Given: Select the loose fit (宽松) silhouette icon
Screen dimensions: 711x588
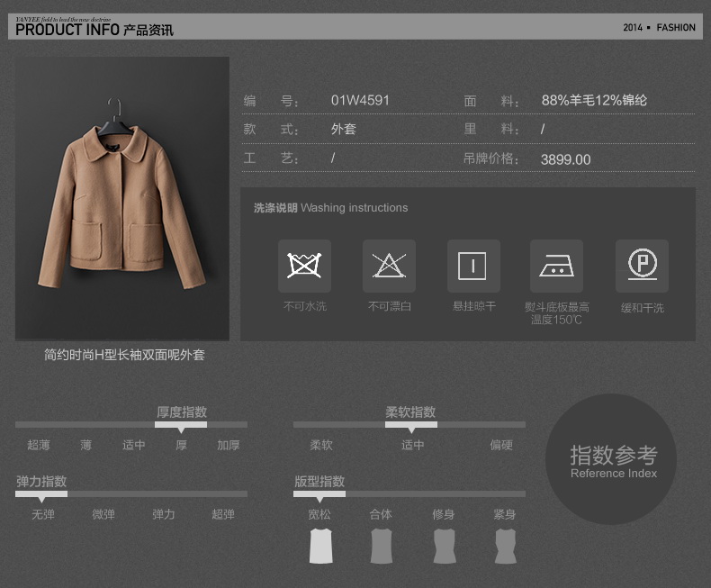Looking at the screenshot, I should click(320, 546).
